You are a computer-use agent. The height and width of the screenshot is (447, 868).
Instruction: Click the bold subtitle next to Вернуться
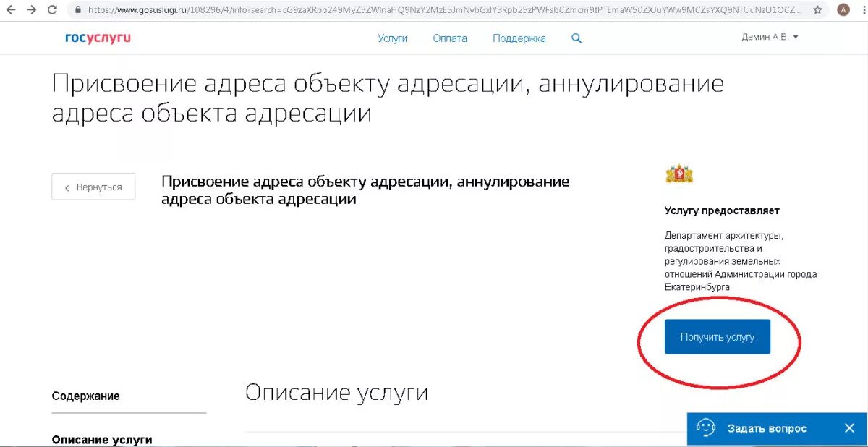point(365,190)
